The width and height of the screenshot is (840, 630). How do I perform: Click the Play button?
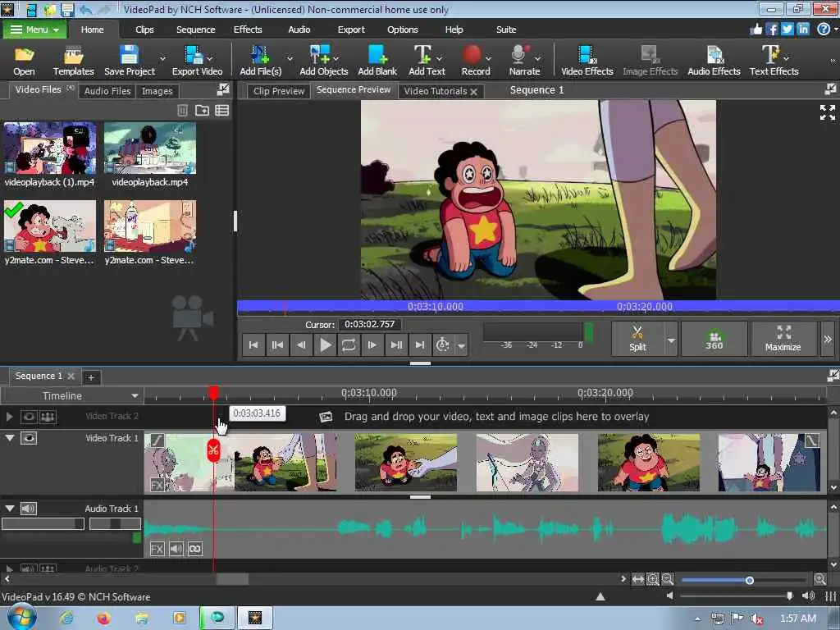coord(325,345)
